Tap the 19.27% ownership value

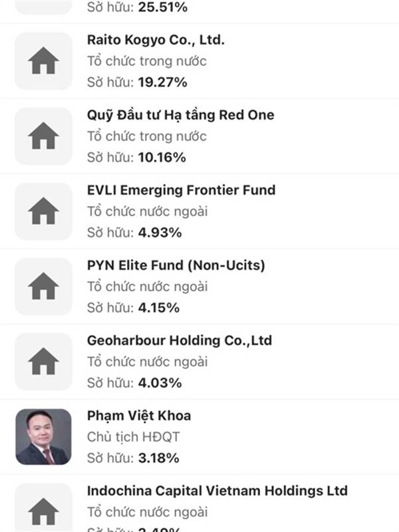162,82
